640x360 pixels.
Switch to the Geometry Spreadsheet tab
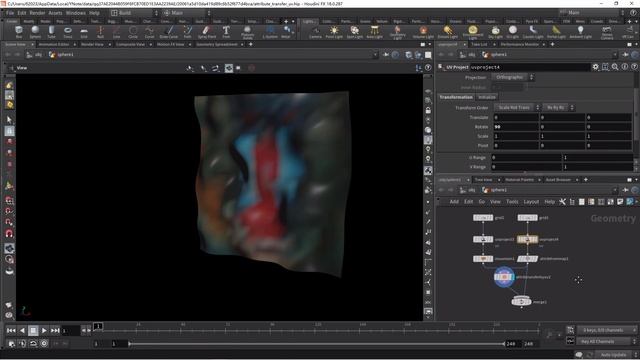(x=216, y=44)
